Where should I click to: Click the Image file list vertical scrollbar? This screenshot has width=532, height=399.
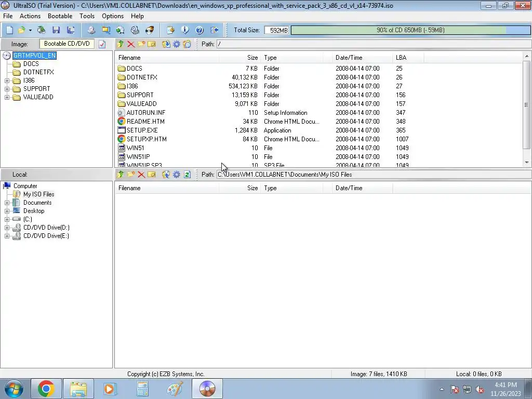[x=526, y=105]
